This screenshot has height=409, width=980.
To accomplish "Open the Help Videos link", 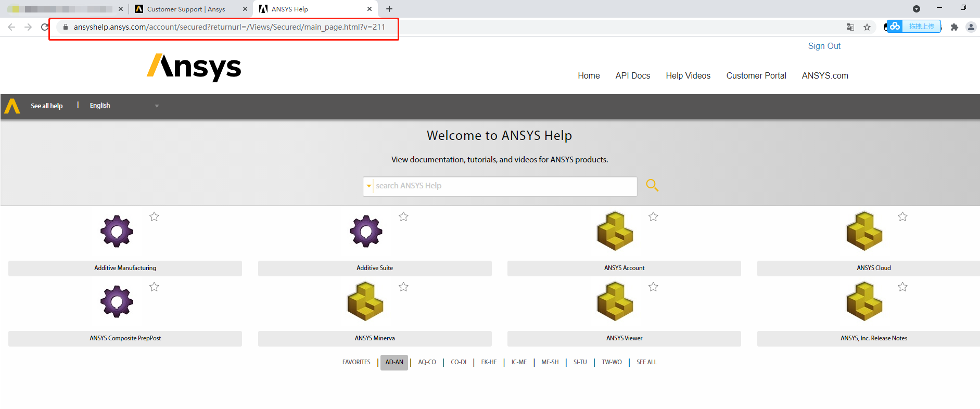I will [688, 75].
